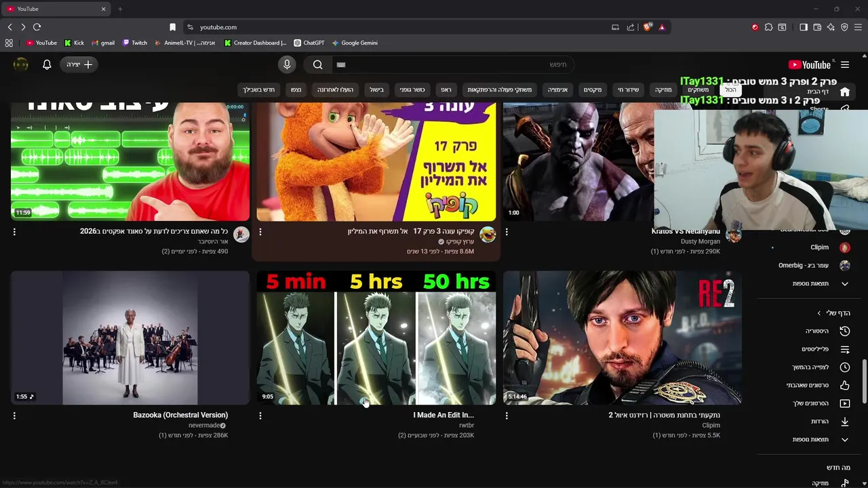Image resolution: width=868 pixels, height=488 pixels.
Task: Select the משחקים filter chip
Action: point(698,89)
